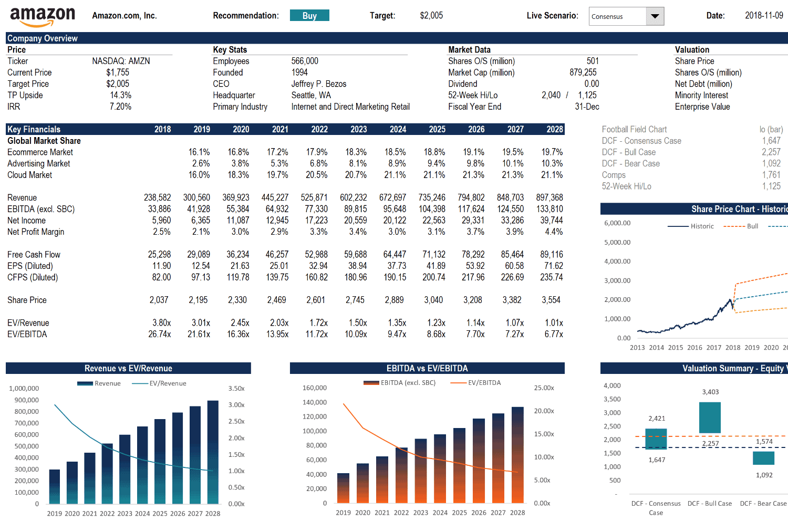788x532 pixels.
Task: Click the Minority Interest label
Action: coord(701,95)
